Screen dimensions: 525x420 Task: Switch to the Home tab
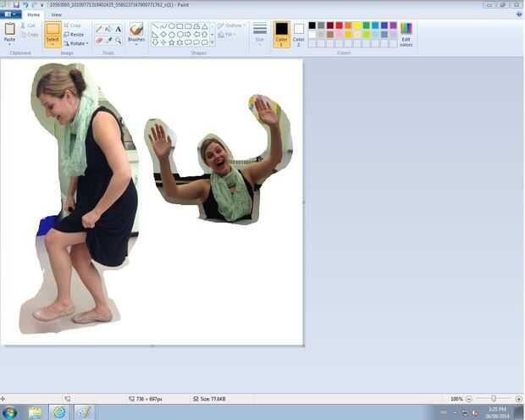[34, 14]
